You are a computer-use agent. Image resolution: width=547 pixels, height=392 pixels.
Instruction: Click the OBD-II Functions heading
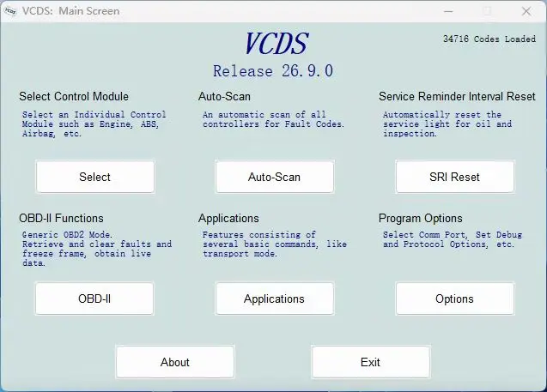pyautogui.click(x=61, y=218)
